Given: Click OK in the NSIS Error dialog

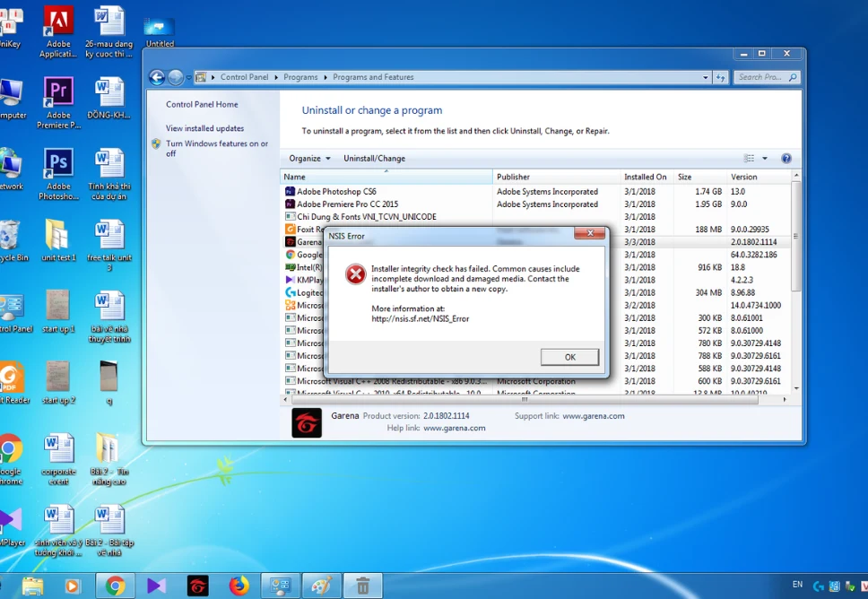Looking at the screenshot, I should (569, 357).
